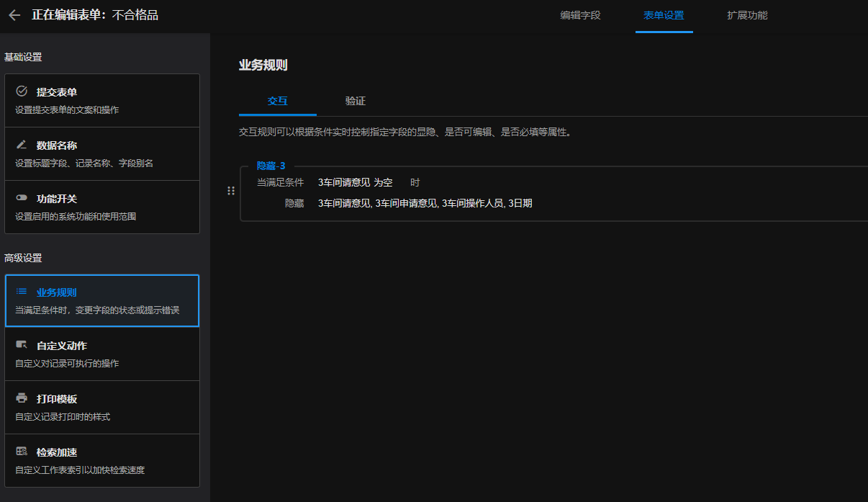The width and height of the screenshot is (868, 502).
Task: Click the 打印模板 printer icon
Action: 22,398
